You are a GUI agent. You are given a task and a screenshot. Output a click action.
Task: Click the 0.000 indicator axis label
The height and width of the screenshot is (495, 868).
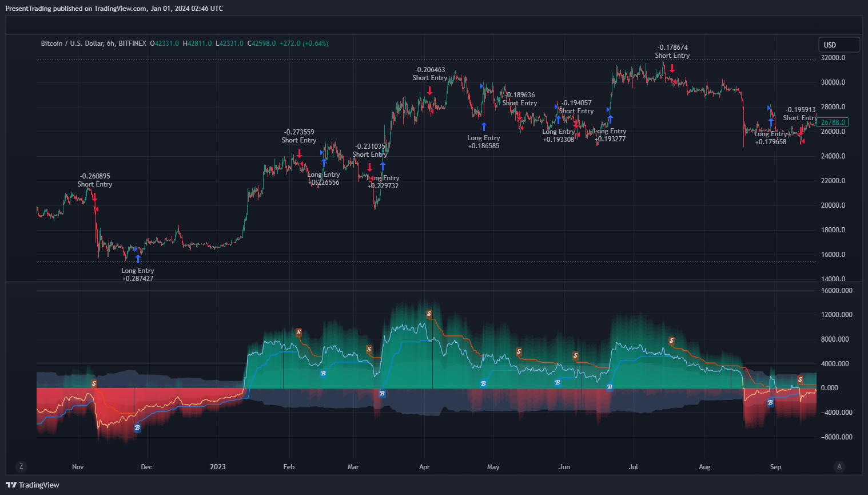pos(829,388)
